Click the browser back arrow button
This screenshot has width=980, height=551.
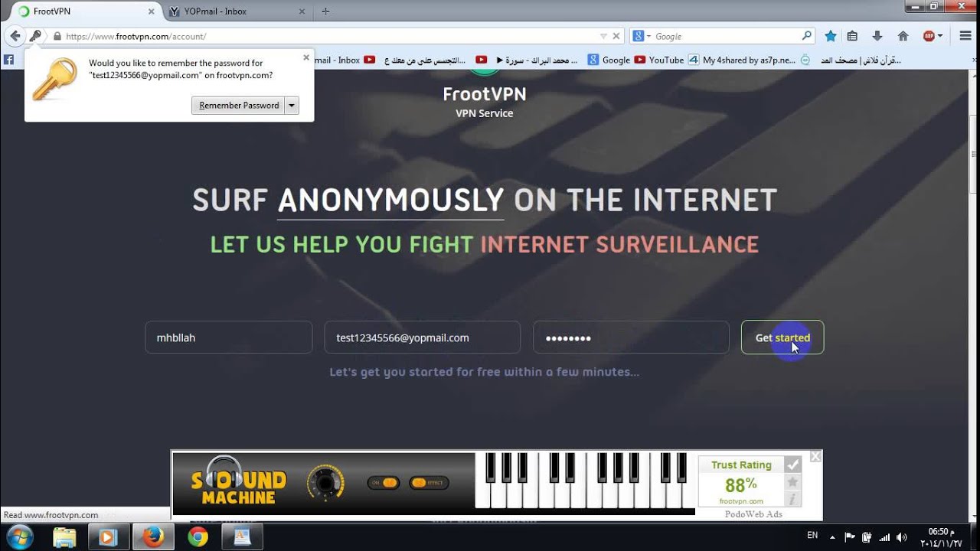click(15, 36)
